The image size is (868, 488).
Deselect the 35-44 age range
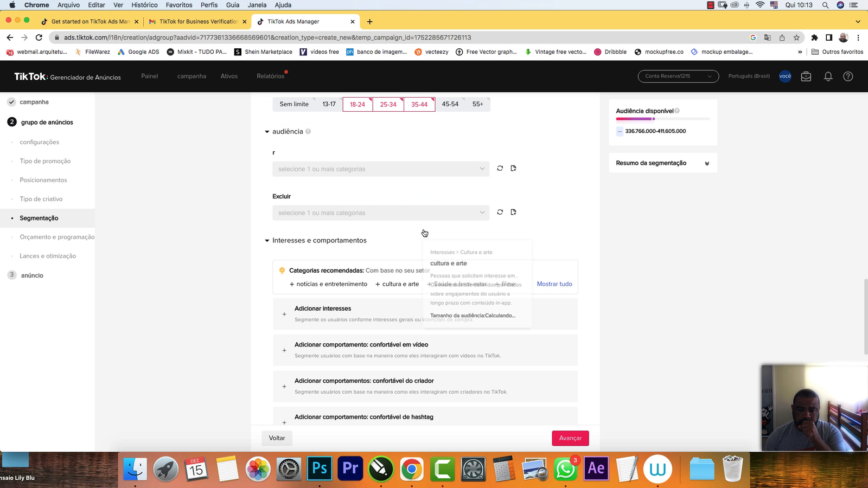tap(419, 104)
